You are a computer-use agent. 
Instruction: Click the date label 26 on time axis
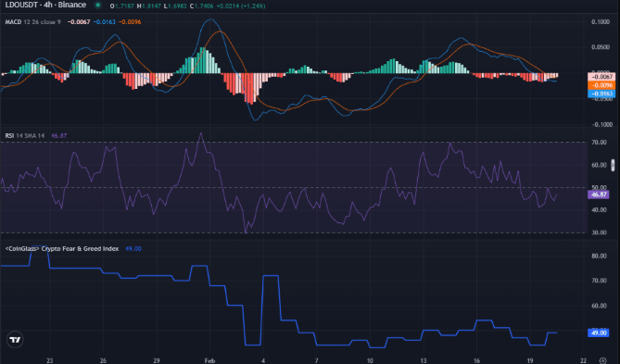[x=103, y=360]
